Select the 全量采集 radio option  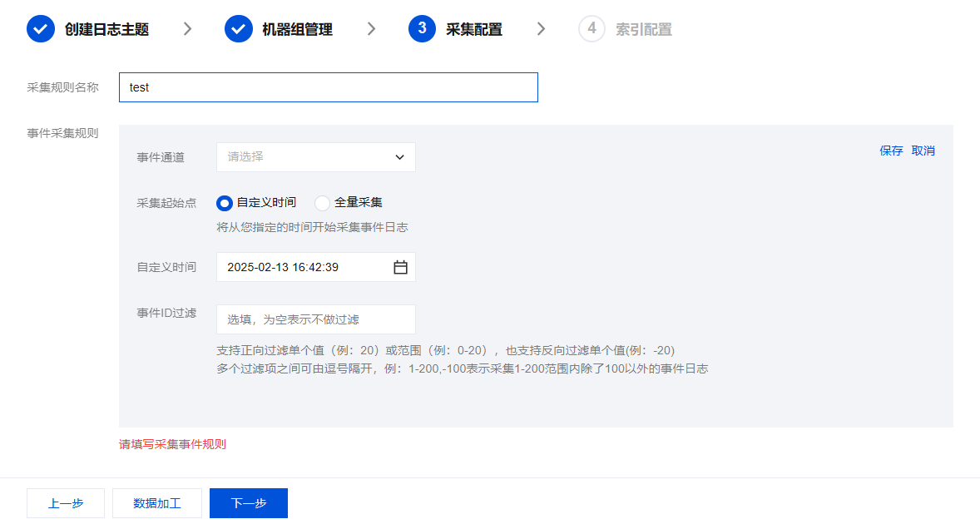(x=322, y=203)
